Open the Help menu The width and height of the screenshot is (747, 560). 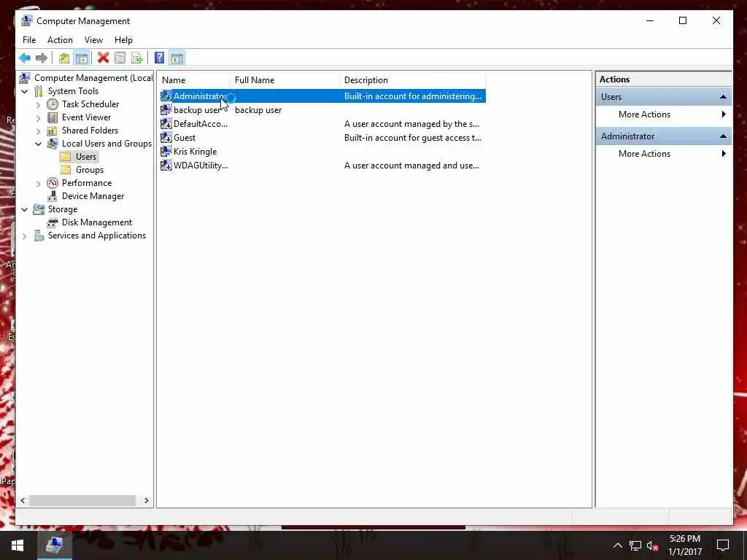(123, 40)
